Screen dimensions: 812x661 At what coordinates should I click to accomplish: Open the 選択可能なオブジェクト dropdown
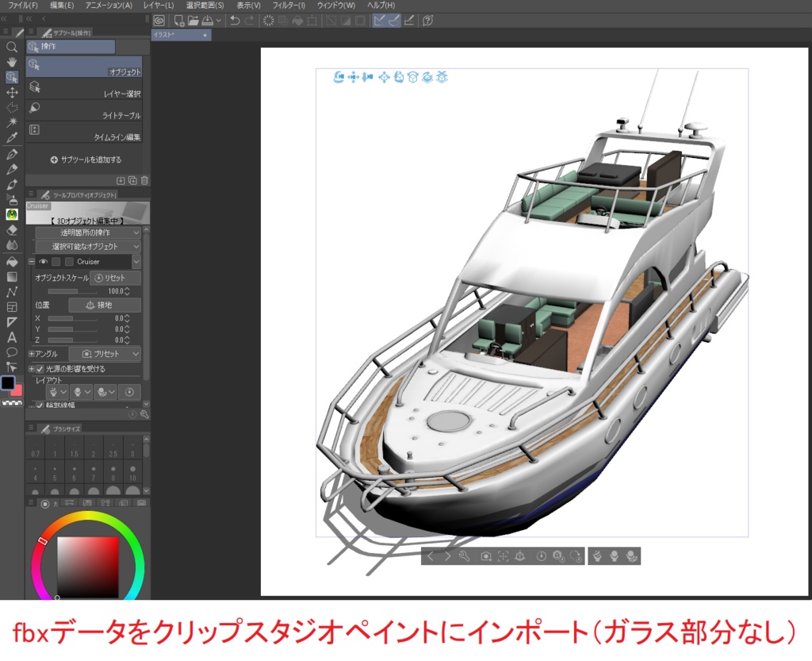(87, 246)
